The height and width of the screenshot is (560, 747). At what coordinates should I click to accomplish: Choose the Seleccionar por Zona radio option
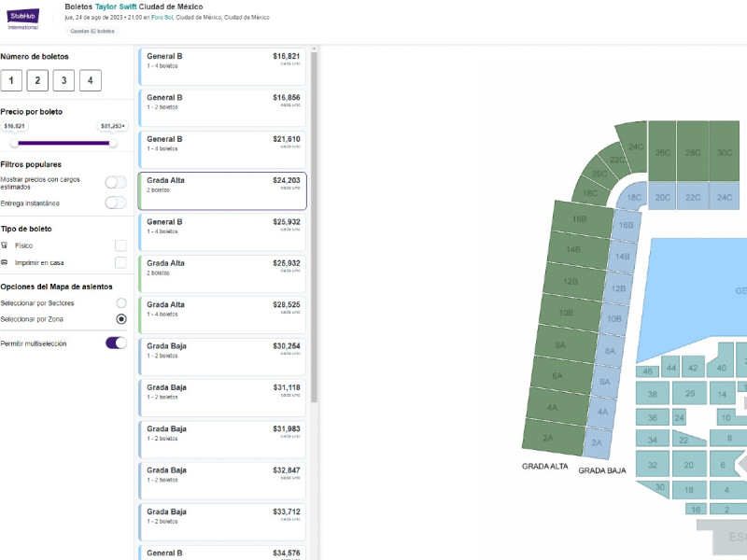(x=121, y=319)
